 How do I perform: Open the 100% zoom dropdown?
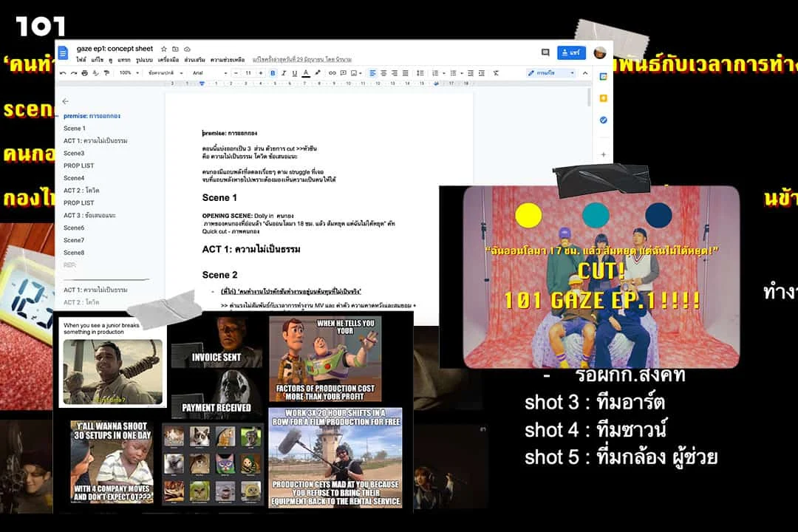pos(128,73)
